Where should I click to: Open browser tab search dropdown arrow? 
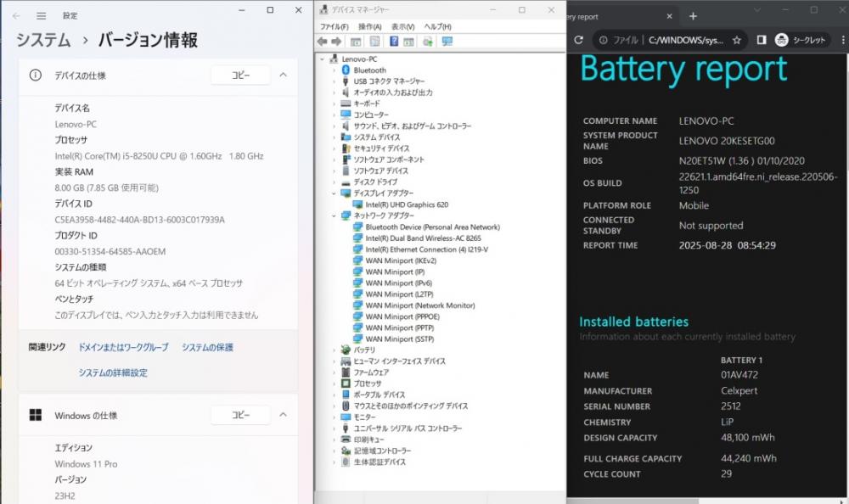(x=757, y=9)
